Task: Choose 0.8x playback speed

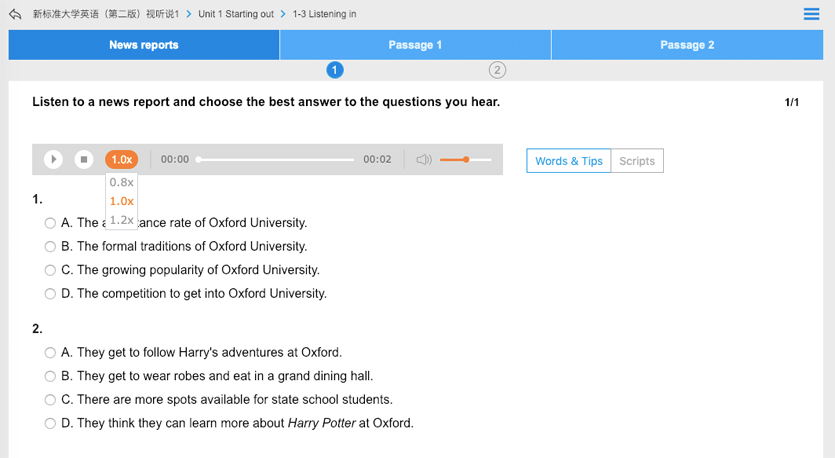Action: coord(121,183)
